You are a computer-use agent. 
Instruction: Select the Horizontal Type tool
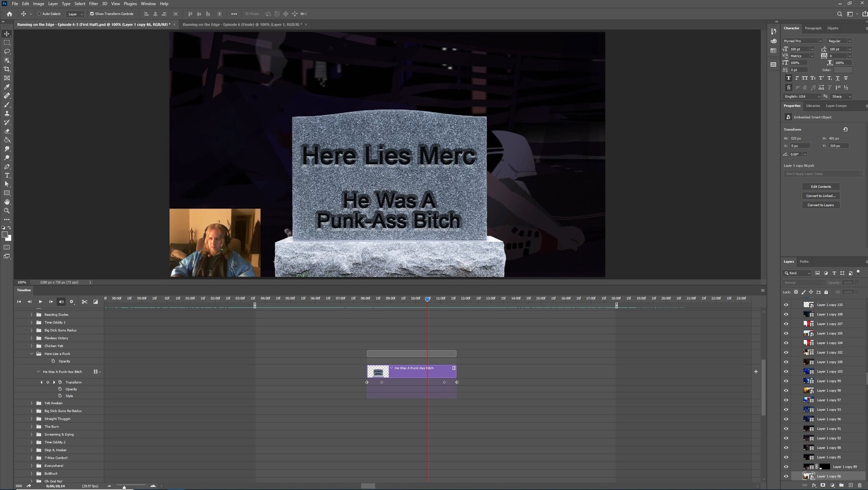(7, 175)
